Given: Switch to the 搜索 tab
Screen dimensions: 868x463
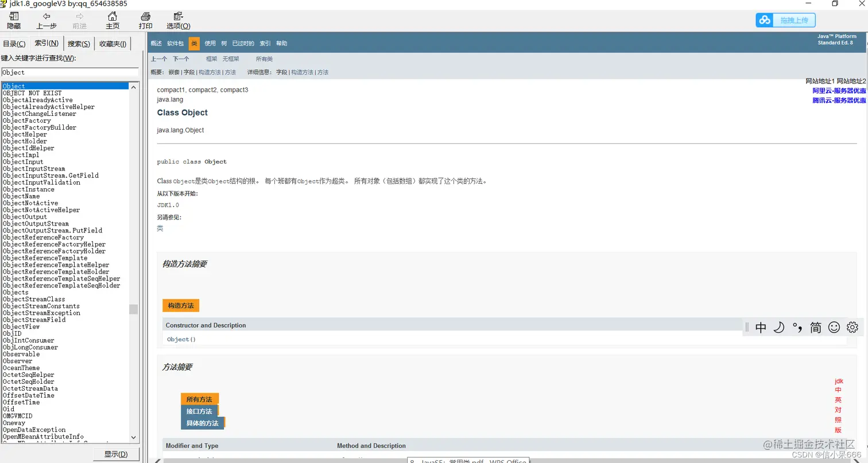Looking at the screenshot, I should pyautogui.click(x=79, y=44).
